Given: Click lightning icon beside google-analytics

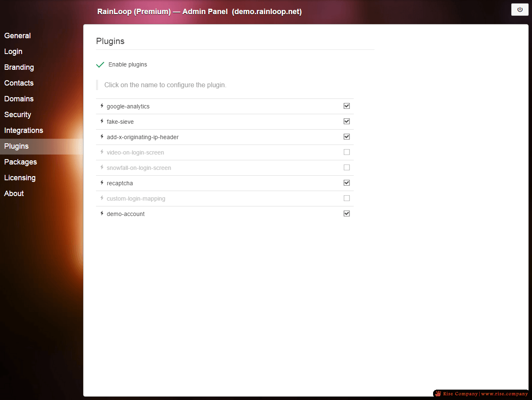Looking at the screenshot, I should click(x=102, y=106).
